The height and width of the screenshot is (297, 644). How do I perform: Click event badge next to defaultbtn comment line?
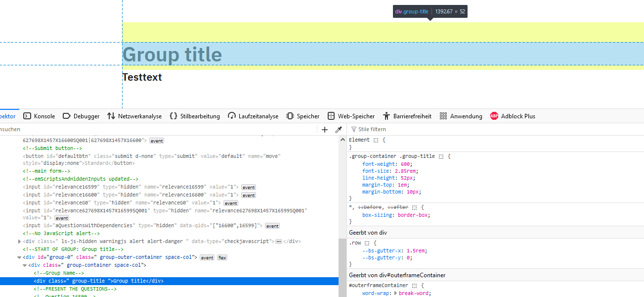pos(157,141)
